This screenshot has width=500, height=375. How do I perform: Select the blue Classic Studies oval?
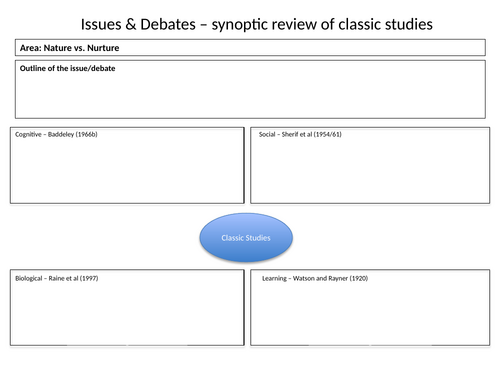pos(246,237)
